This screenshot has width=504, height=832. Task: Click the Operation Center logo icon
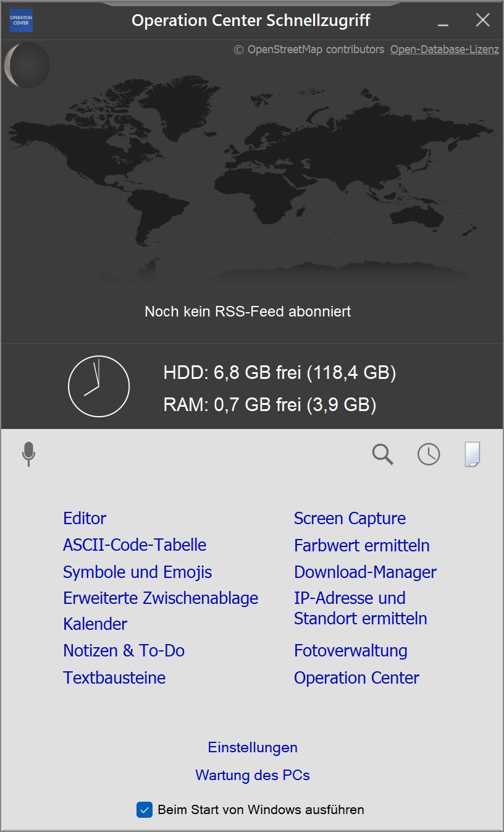pyautogui.click(x=20, y=20)
